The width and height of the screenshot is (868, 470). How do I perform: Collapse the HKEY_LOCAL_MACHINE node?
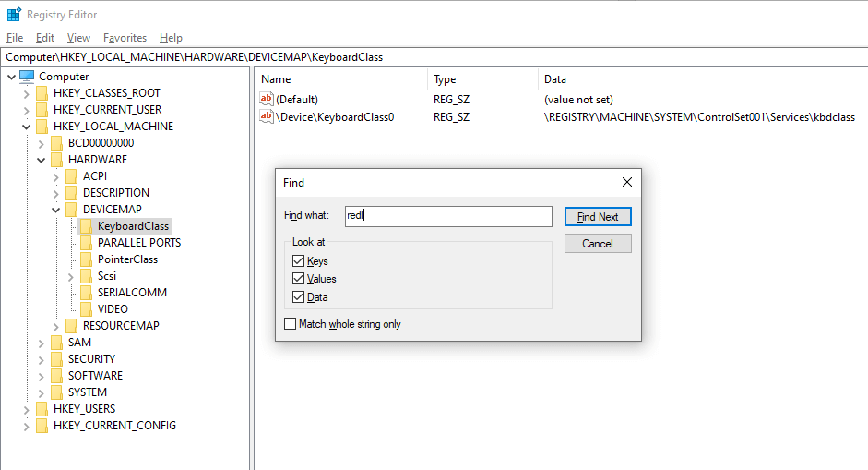point(26,127)
